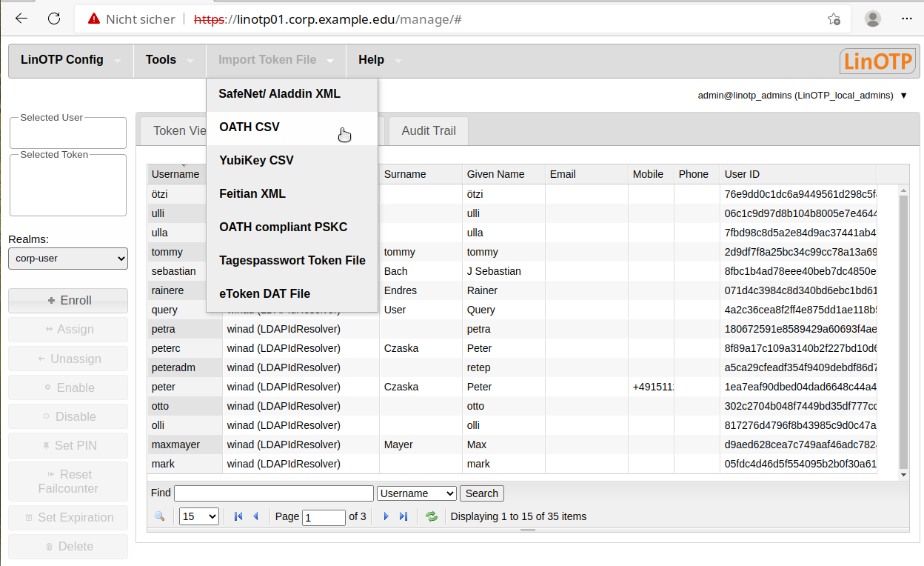Viewport: 924px width, 566px height.
Task: Open the corp-user realm selector
Action: pos(67,259)
